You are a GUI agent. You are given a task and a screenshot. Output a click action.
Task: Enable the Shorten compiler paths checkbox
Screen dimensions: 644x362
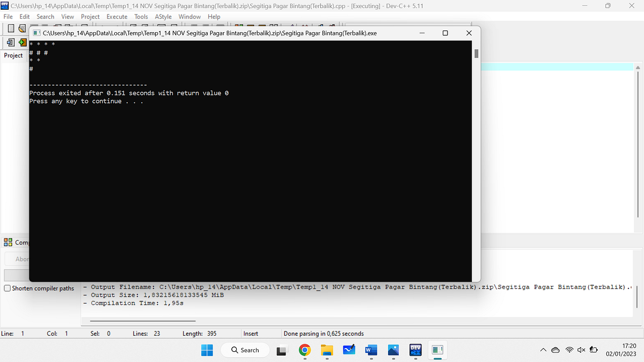8,288
